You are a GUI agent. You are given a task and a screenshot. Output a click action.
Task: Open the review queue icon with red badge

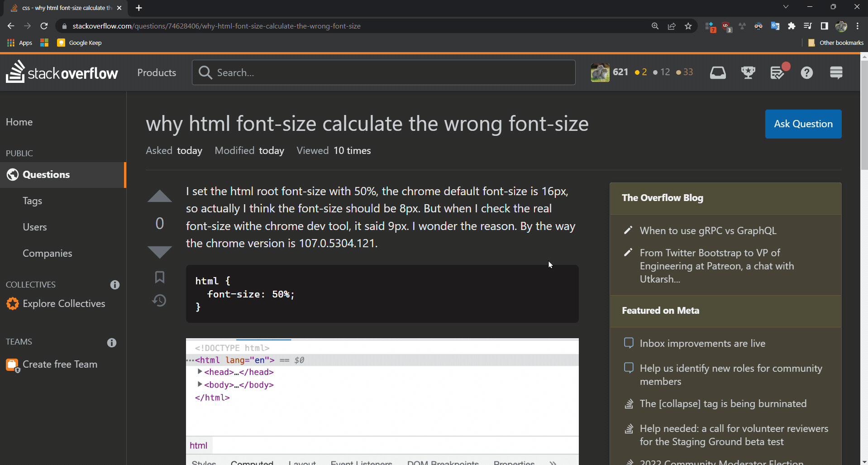point(777,72)
